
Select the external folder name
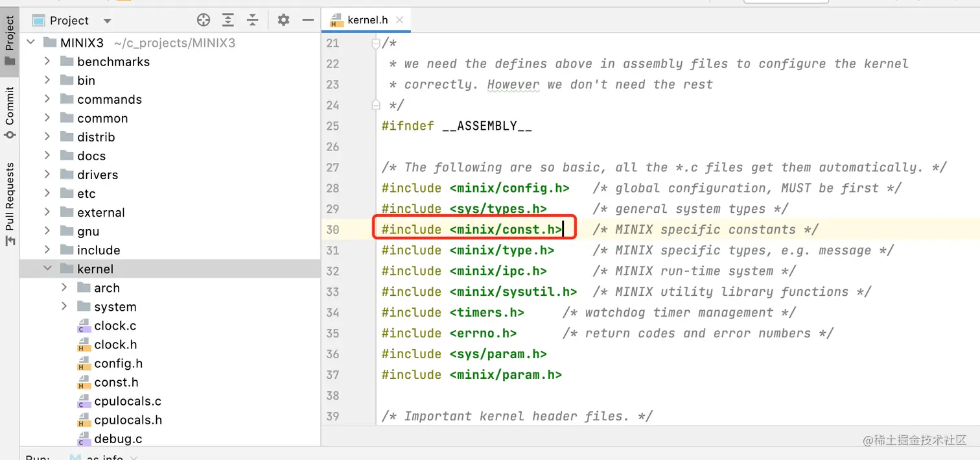[101, 212]
